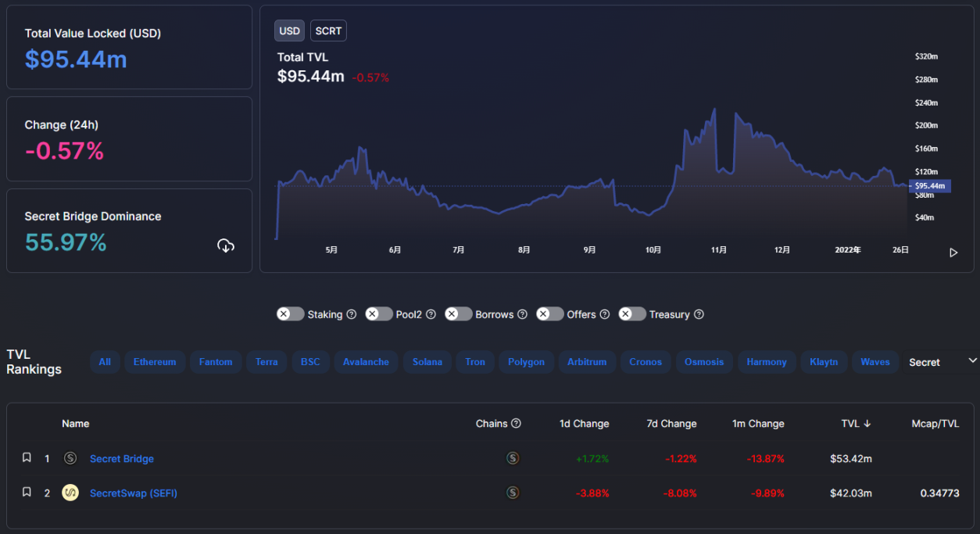Filter rankings by Ethereum

tap(155, 362)
